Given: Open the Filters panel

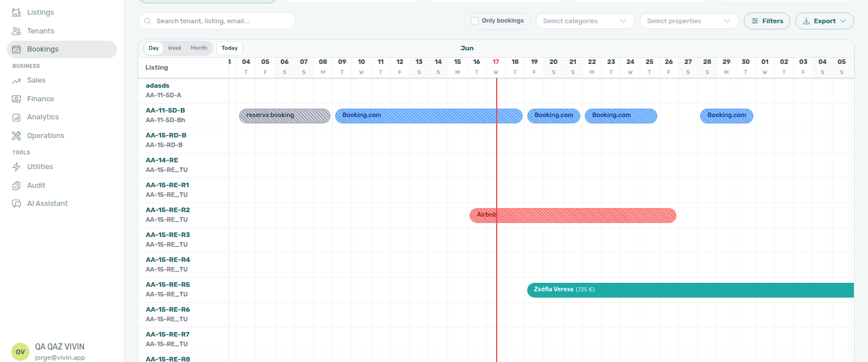Looking at the screenshot, I should (x=767, y=21).
